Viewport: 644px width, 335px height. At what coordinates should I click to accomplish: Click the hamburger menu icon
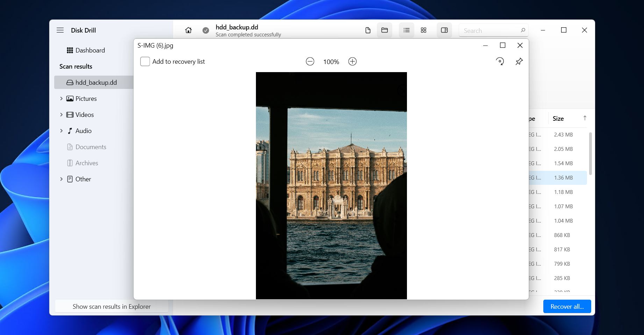tap(60, 30)
